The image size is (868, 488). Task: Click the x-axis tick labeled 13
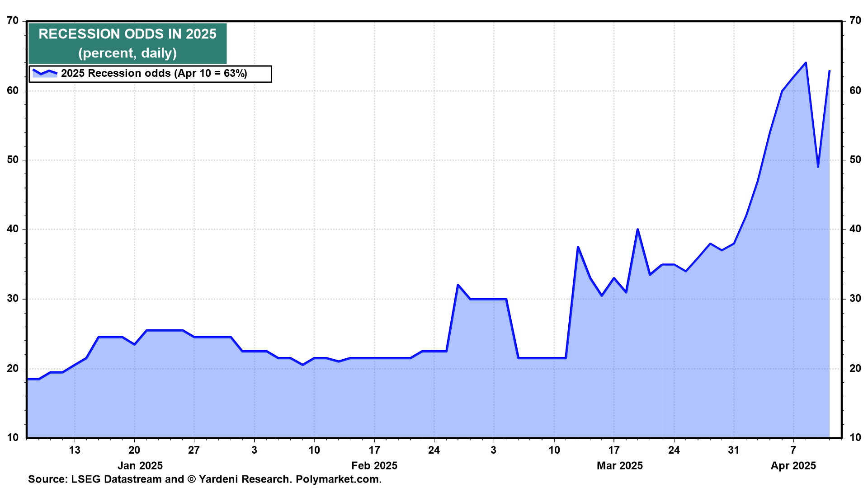pos(75,450)
